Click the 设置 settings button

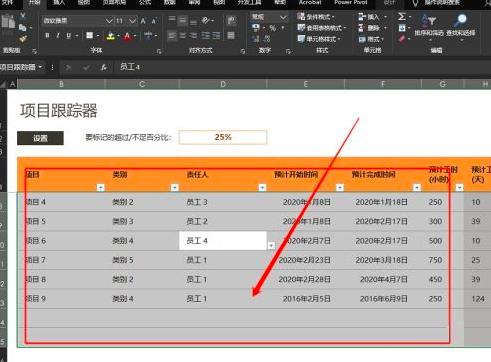click(x=40, y=138)
